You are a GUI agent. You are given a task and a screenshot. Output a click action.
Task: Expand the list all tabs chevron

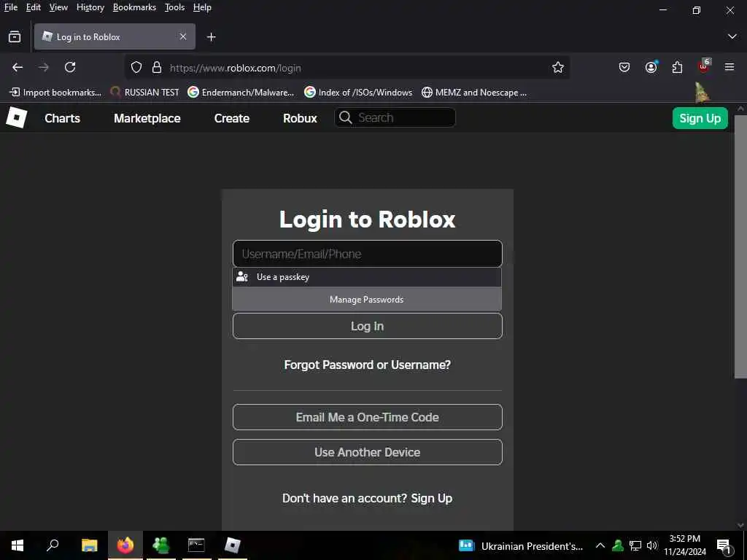click(x=732, y=36)
